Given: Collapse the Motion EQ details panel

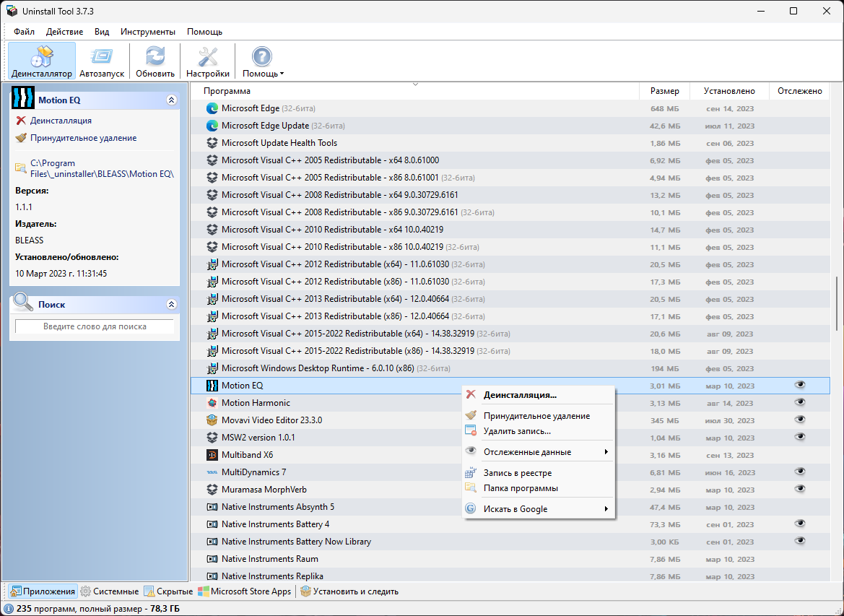Looking at the screenshot, I should click(x=171, y=100).
